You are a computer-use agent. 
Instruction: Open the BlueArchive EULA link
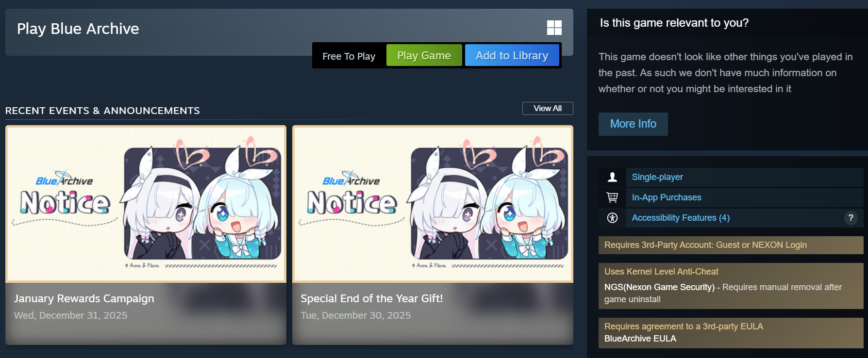coord(640,339)
